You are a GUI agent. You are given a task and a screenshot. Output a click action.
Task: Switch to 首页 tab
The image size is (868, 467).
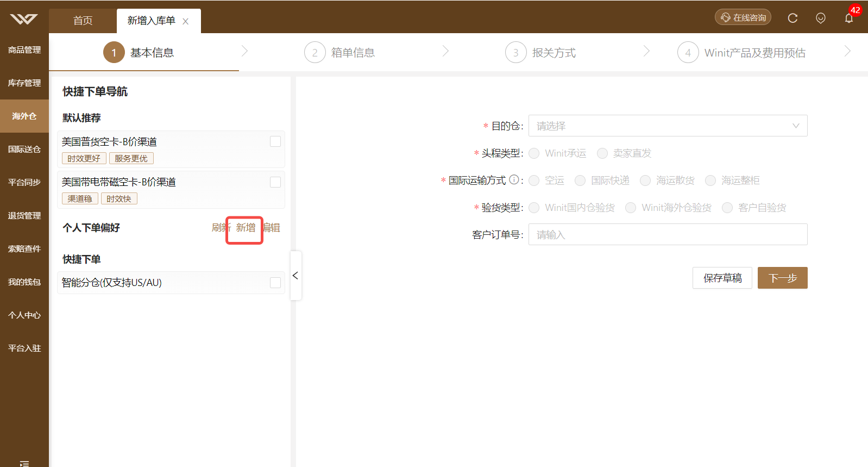click(x=83, y=21)
